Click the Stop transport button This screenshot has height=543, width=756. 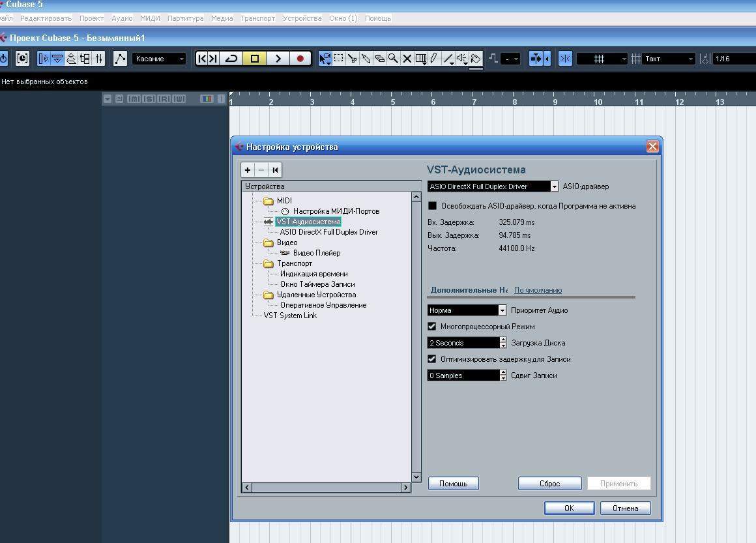255,59
